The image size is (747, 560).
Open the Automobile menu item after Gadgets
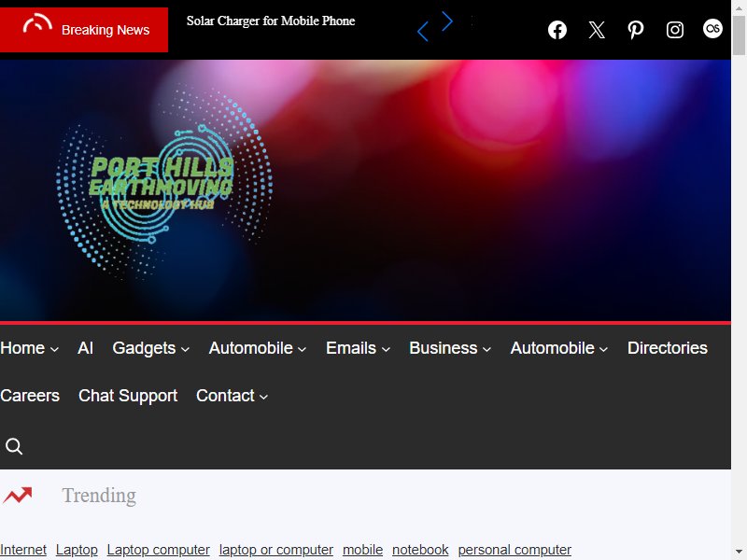[251, 348]
